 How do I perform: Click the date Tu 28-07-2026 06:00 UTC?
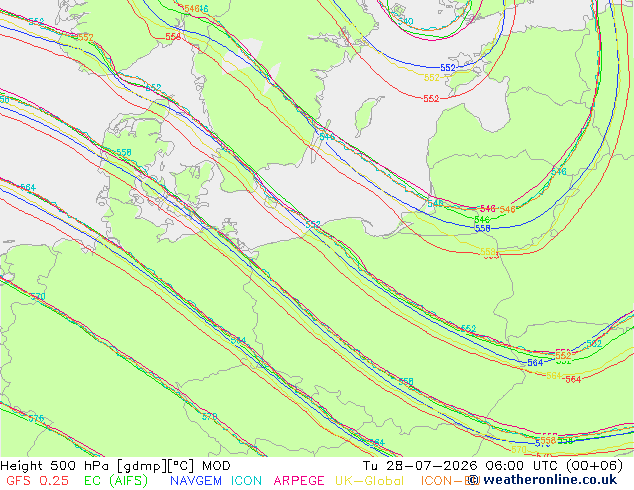click(459, 466)
